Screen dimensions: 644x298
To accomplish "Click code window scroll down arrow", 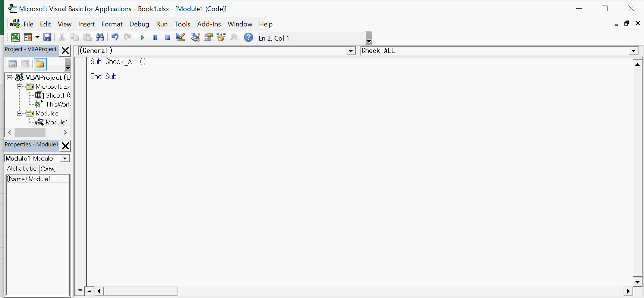I will click(x=637, y=282).
